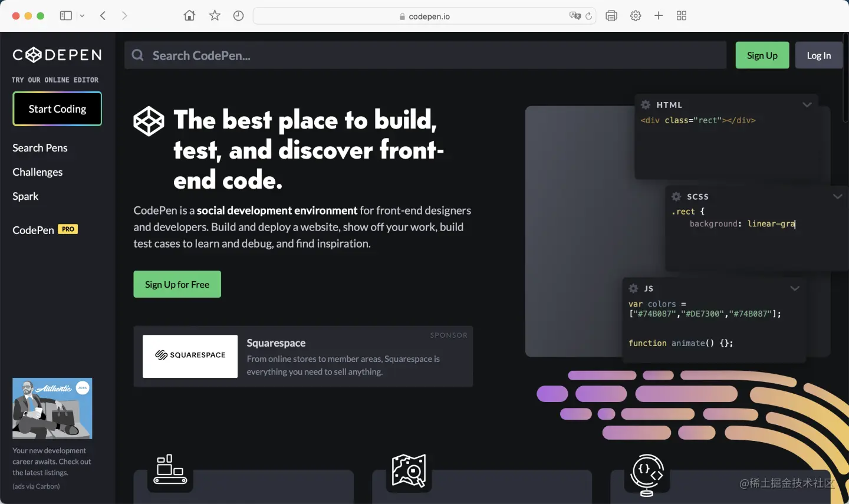Click the search magnifier icon
The width and height of the screenshot is (849, 504).
[x=138, y=55]
